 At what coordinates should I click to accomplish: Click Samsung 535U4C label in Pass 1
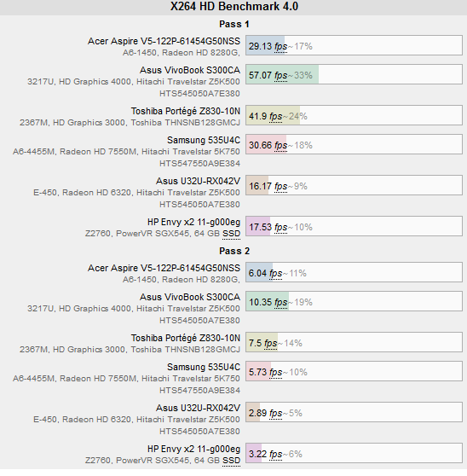point(204,140)
